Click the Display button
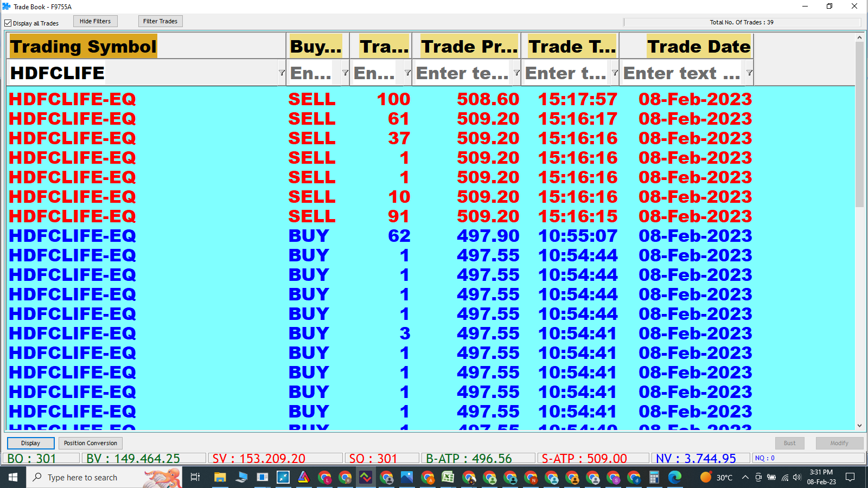 point(30,443)
